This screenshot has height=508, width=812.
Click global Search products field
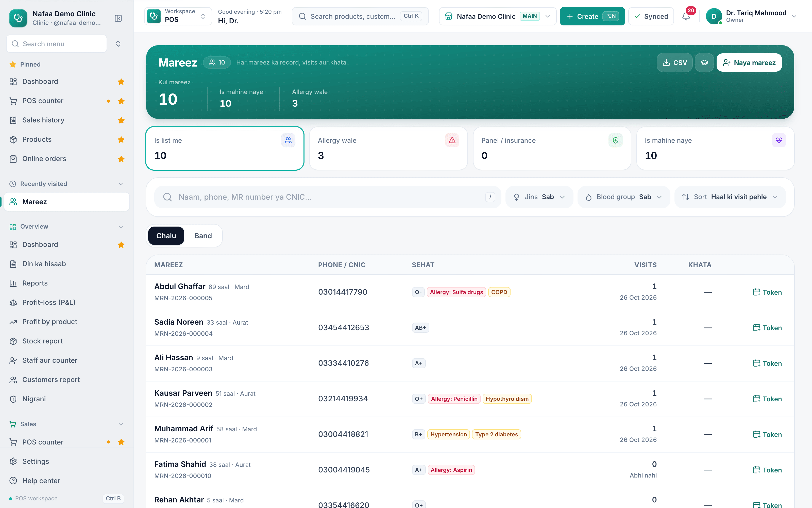coord(360,16)
